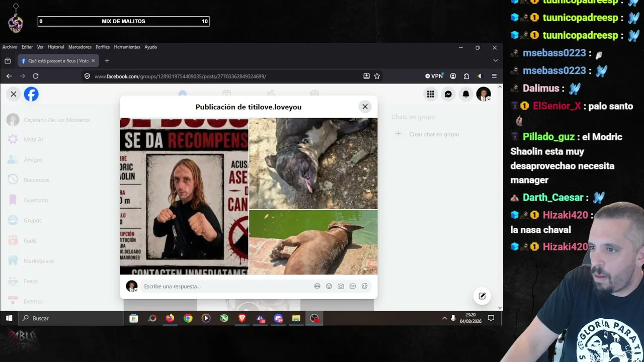Screen dimensions: 644x362
Task: Click the install app icon in address bar
Action: (366, 76)
